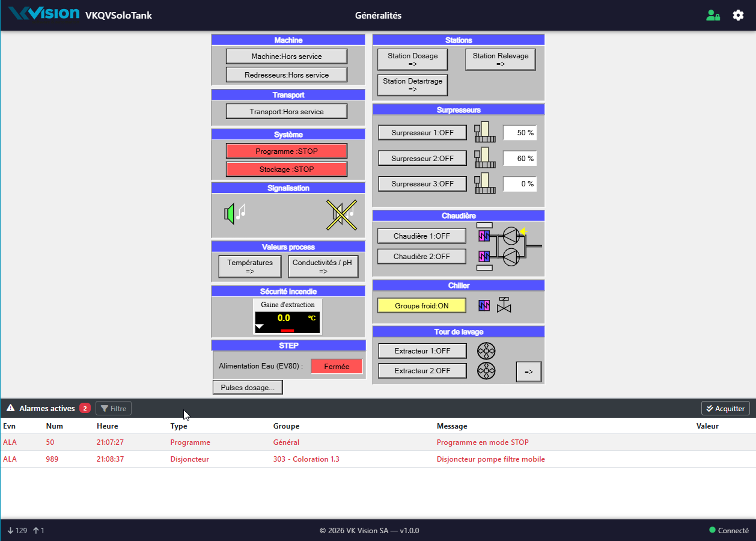Sort alarms by Heure column
The width and height of the screenshot is (756, 541).
(x=108, y=426)
